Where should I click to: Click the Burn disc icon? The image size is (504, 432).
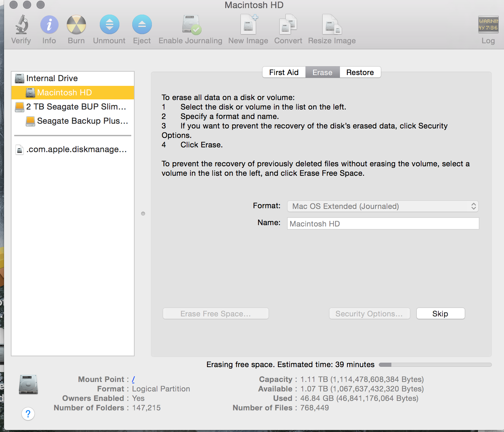[76, 25]
